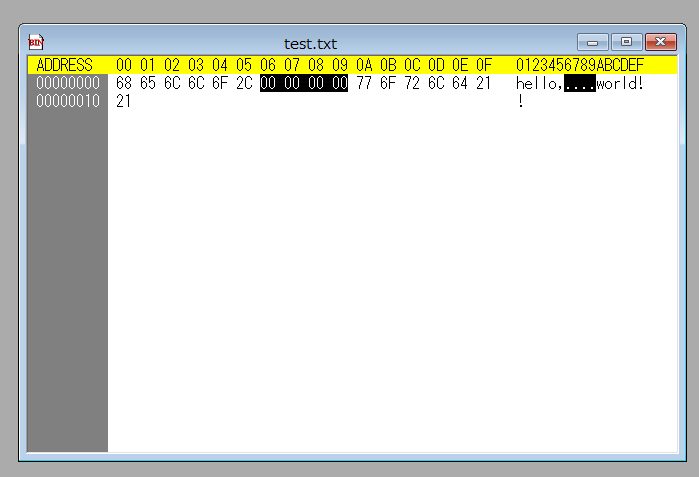The height and width of the screenshot is (477, 699).
Task: Select byte 21 under column 0F
Action: (484, 83)
